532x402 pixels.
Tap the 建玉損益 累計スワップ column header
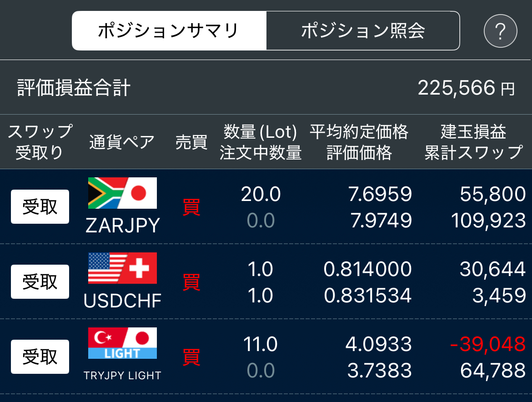(x=474, y=142)
